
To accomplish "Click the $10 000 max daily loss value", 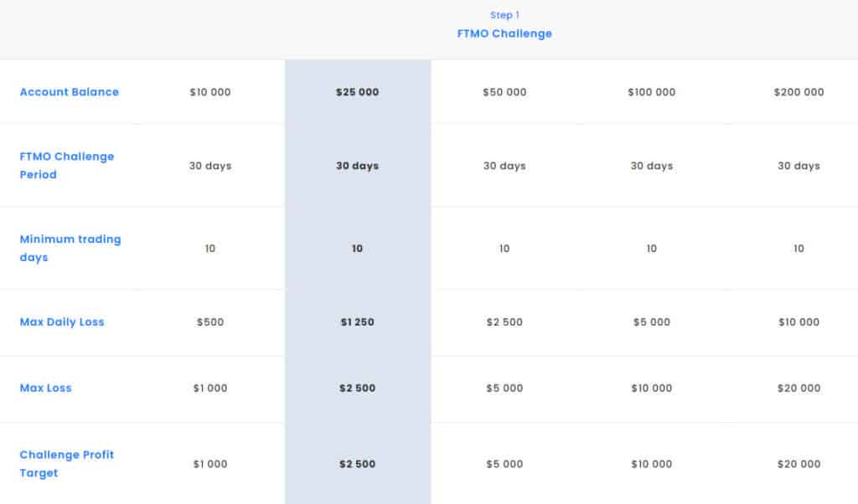I will 799,322.
